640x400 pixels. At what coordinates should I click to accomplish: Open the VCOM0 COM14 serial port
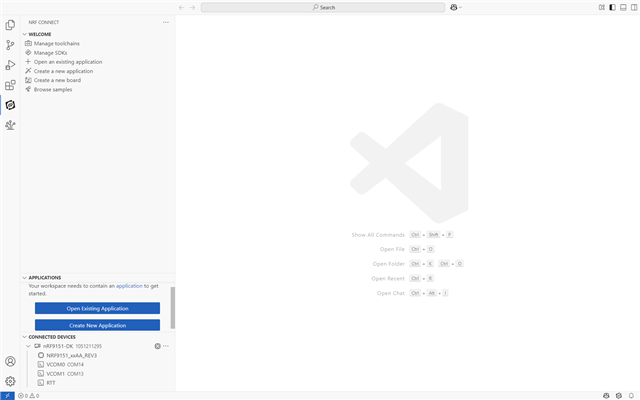65,364
